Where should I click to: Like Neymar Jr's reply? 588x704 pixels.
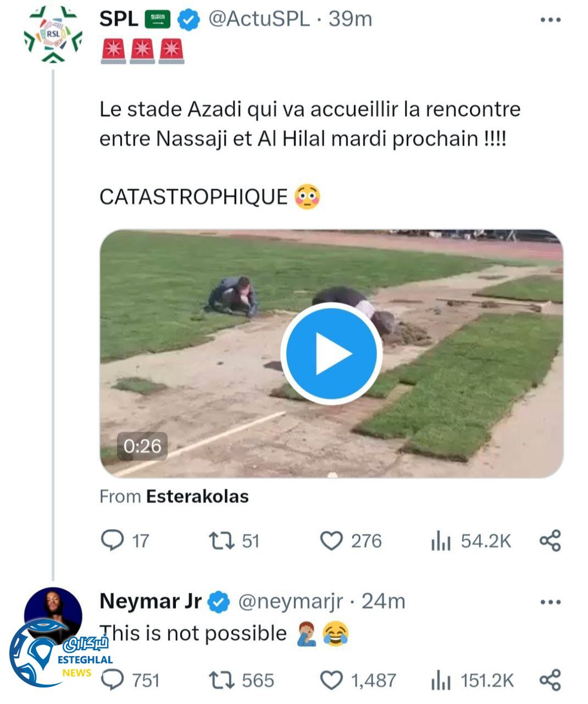(331, 680)
